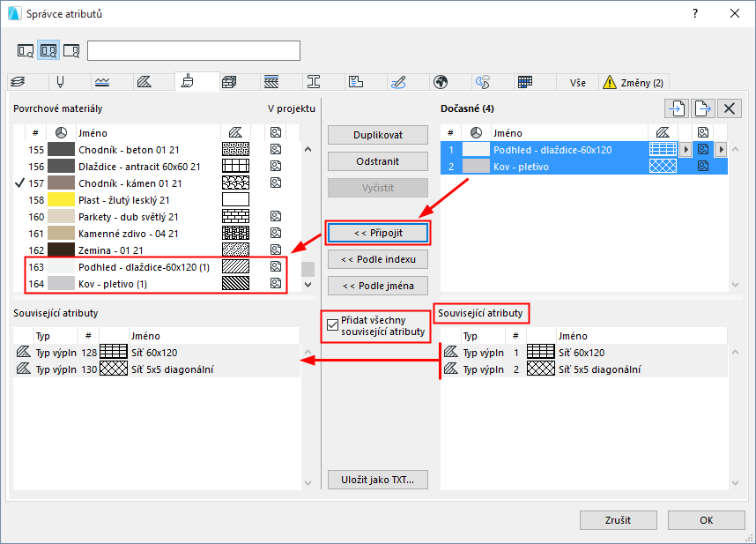
Task: Click the import attributes file icon
Action: (677, 108)
